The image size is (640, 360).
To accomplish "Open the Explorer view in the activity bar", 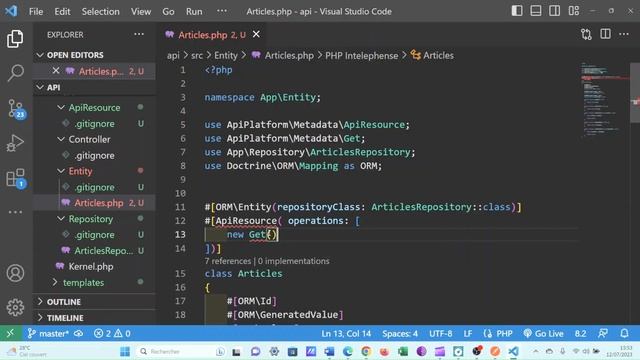I will (15, 39).
